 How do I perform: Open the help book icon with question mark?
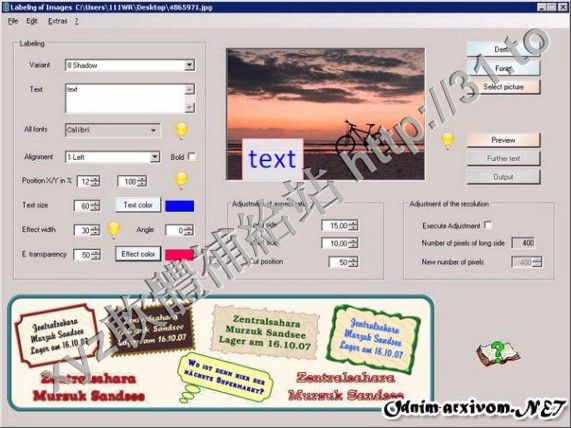[498, 353]
